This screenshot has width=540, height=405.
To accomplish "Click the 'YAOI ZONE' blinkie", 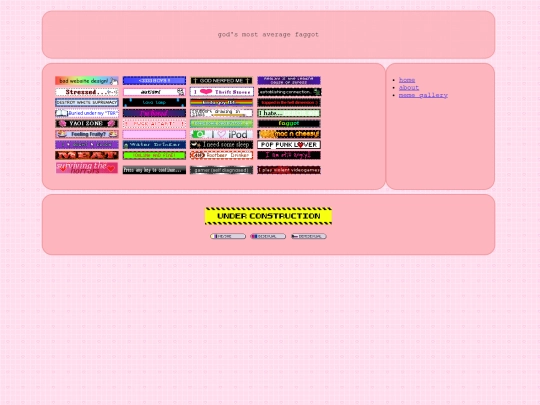I will coord(87,123).
